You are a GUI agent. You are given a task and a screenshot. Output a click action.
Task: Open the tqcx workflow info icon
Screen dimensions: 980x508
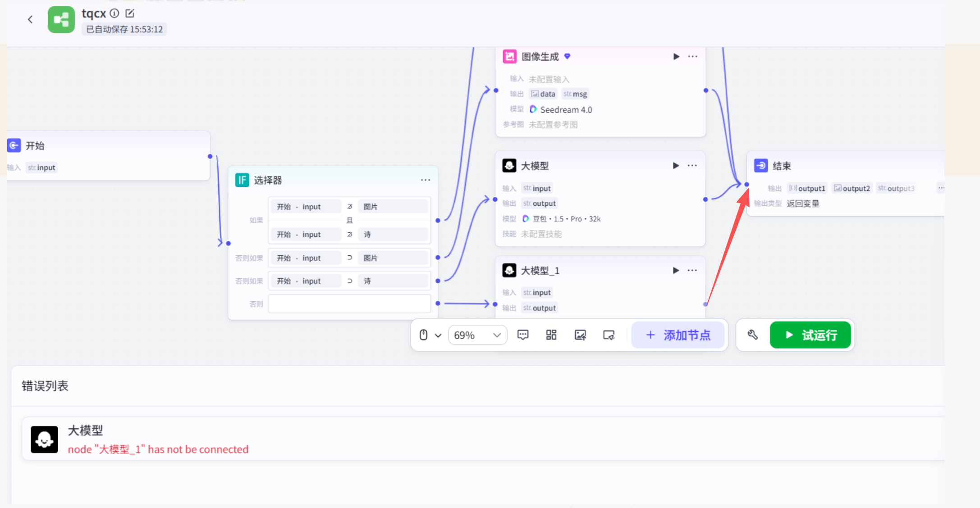[x=114, y=14]
